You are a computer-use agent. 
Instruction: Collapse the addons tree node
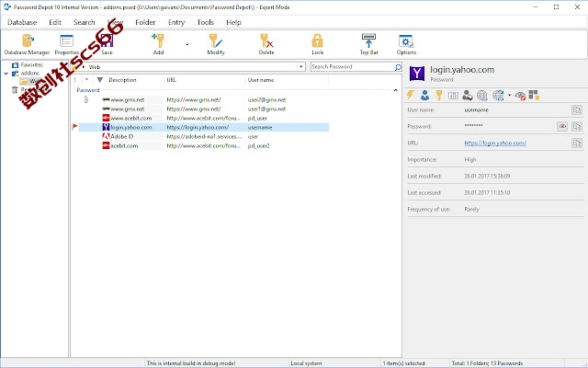(6, 74)
